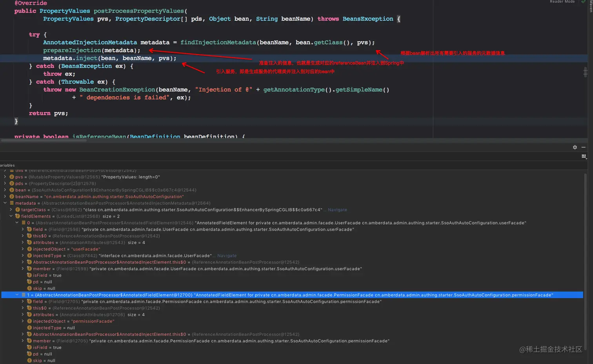Click the list element 0 icon
Viewport: 593px width, 364px height.
point(24,223)
